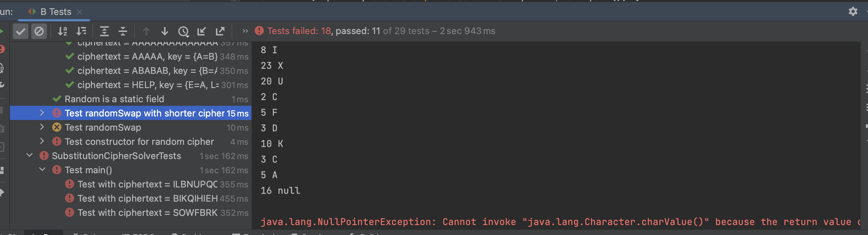Go to the next failed test
The height and width of the screenshot is (235, 868).
click(164, 31)
